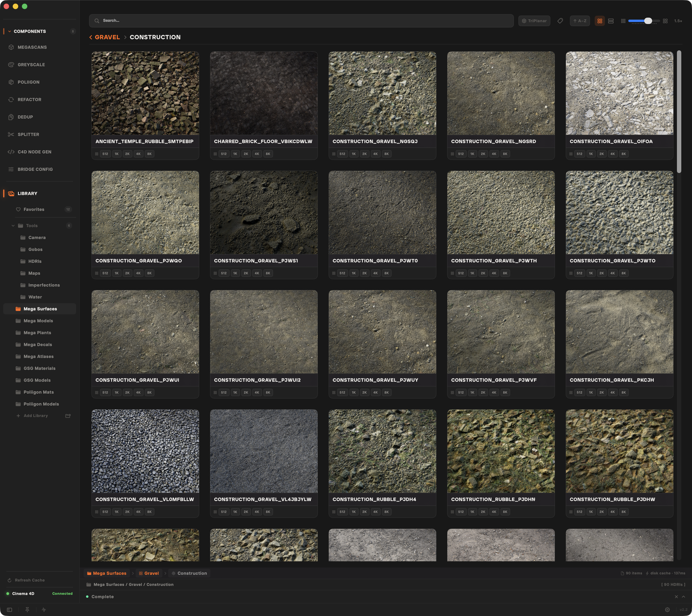692x616 pixels.
Task: Click the pin icon in bottom bar
Action: 27,610
